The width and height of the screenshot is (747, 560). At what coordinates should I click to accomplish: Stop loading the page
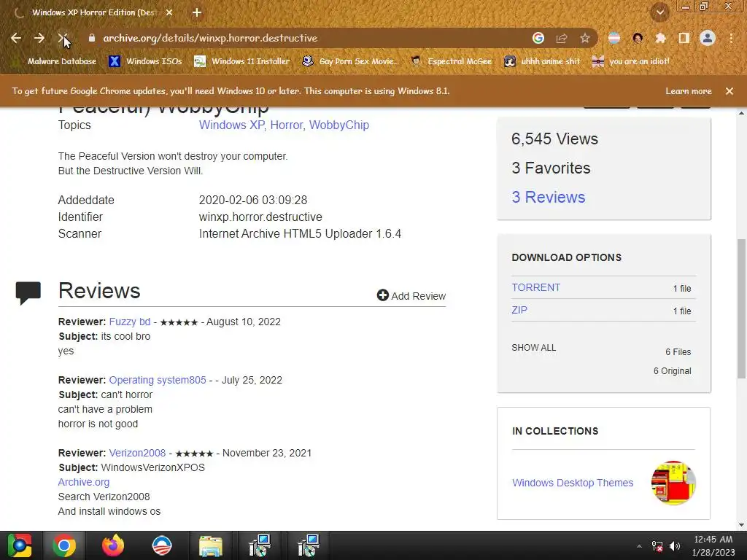pyautogui.click(x=63, y=38)
